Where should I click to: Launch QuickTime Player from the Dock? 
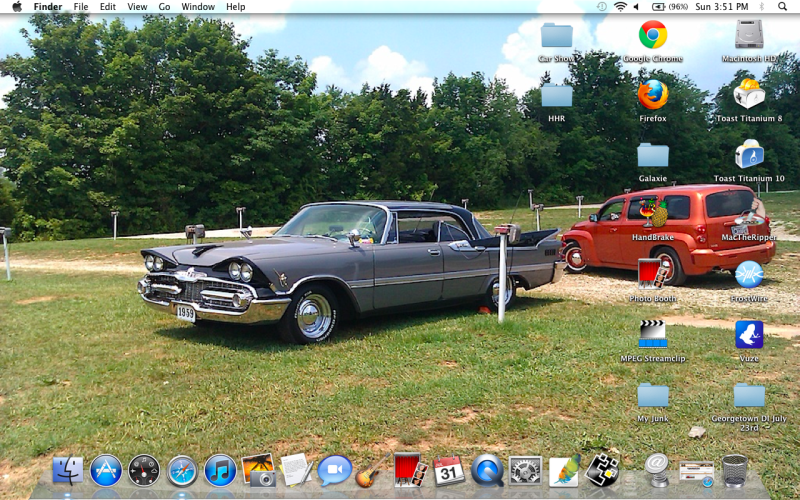click(487, 470)
